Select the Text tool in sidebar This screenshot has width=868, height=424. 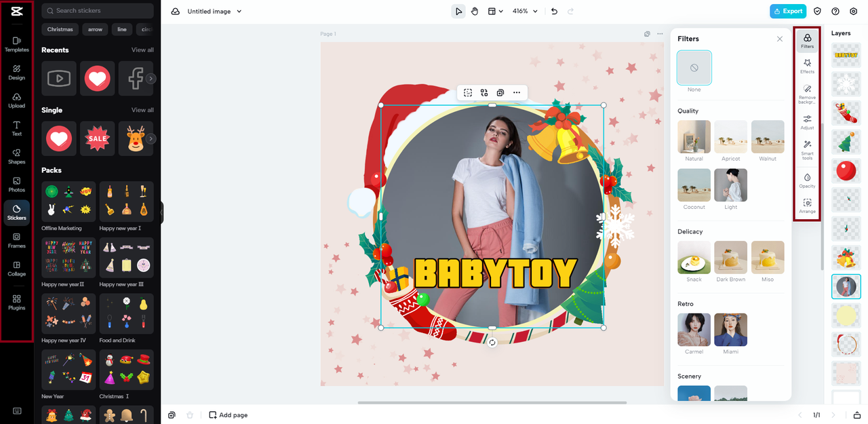click(16, 128)
